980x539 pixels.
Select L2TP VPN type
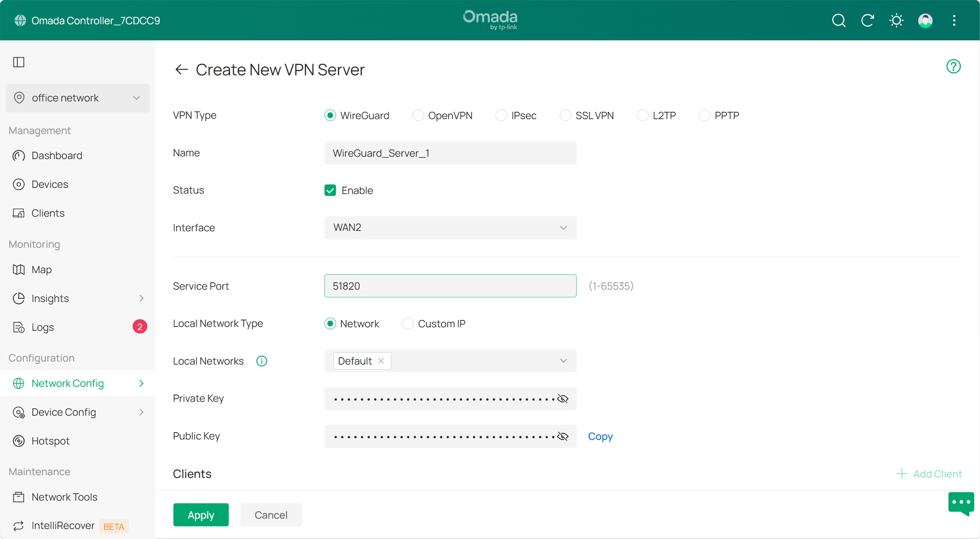[x=656, y=115]
